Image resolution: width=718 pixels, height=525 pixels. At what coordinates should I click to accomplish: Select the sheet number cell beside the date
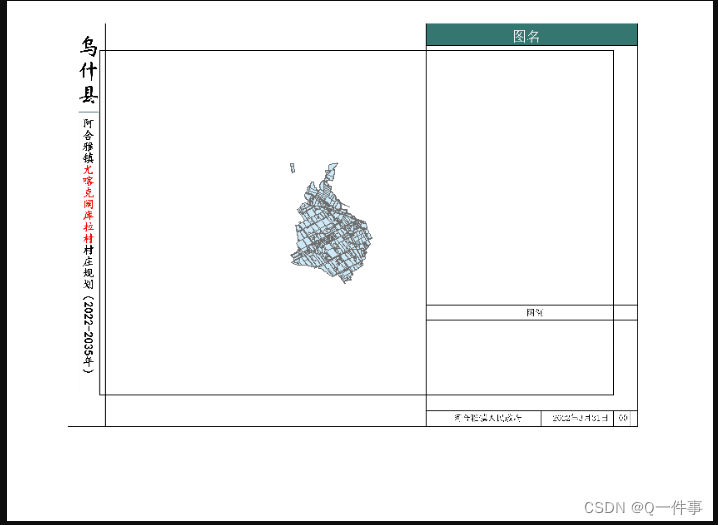[x=623, y=418]
